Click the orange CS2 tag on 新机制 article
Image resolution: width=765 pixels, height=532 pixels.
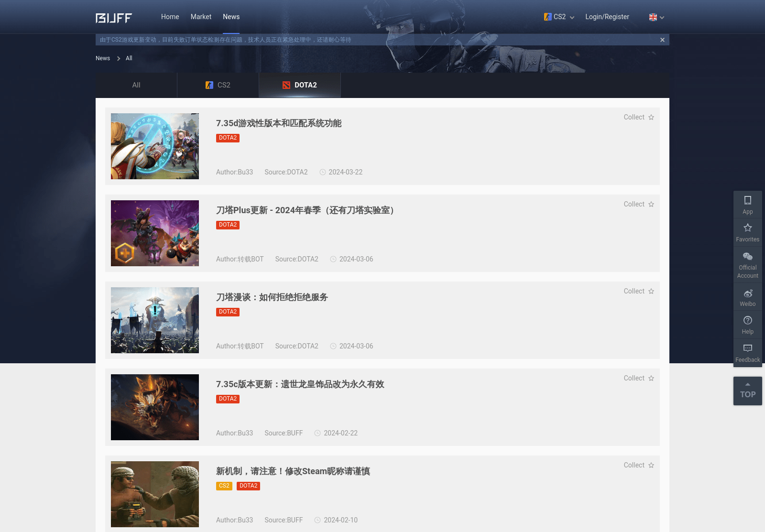click(224, 486)
